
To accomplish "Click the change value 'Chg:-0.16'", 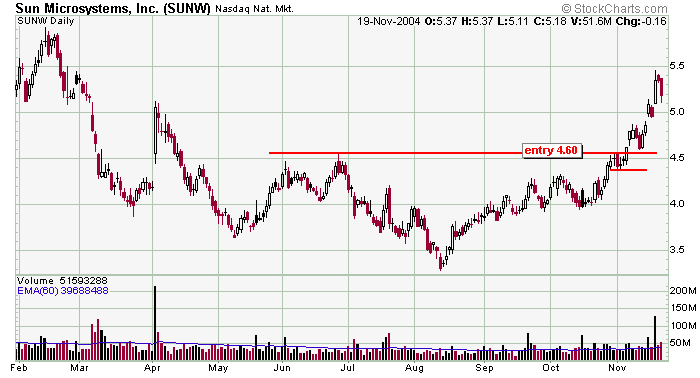I will click(641, 21).
